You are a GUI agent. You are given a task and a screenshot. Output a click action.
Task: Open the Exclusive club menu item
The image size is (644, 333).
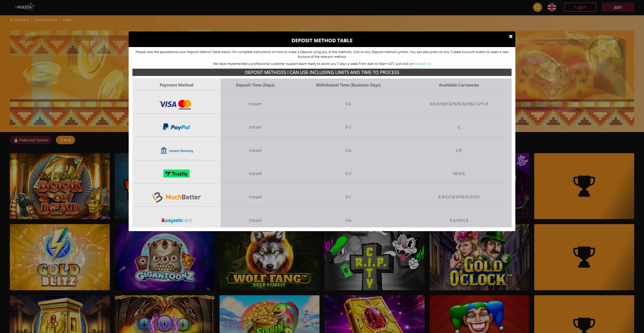pos(46,20)
